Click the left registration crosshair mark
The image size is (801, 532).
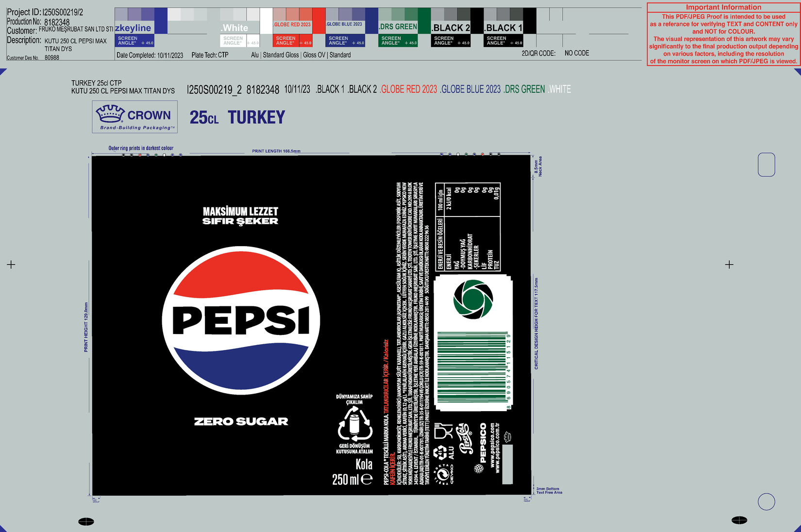(x=11, y=265)
